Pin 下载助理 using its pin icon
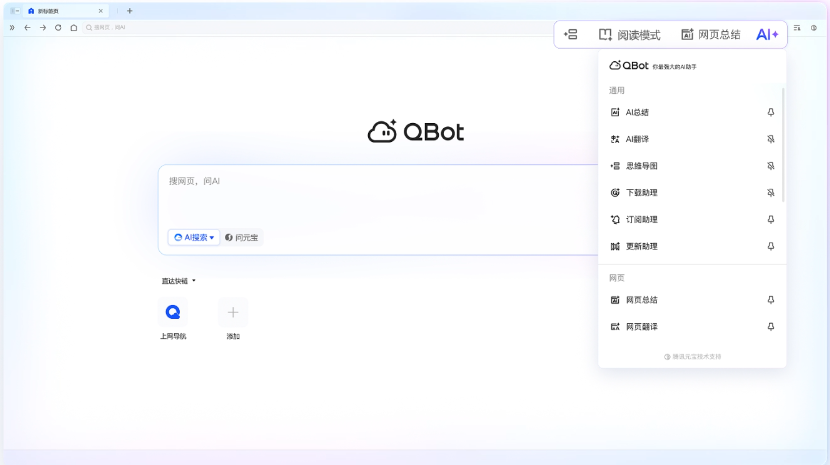The image size is (830, 465). tap(771, 193)
